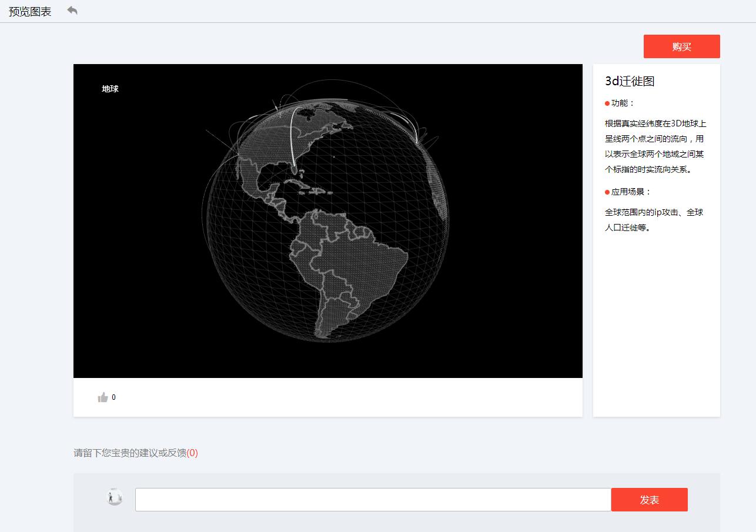Click the 地球 label on the chart

point(110,89)
